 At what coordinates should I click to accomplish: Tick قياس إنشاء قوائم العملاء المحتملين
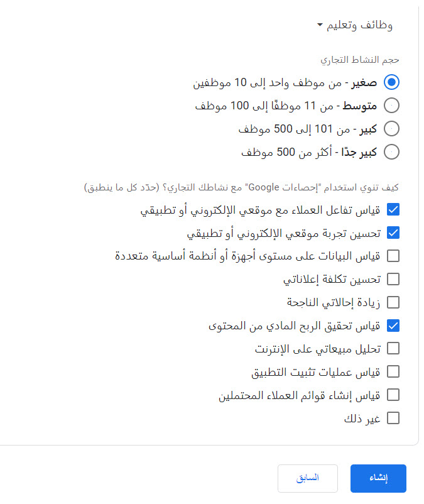(x=393, y=395)
